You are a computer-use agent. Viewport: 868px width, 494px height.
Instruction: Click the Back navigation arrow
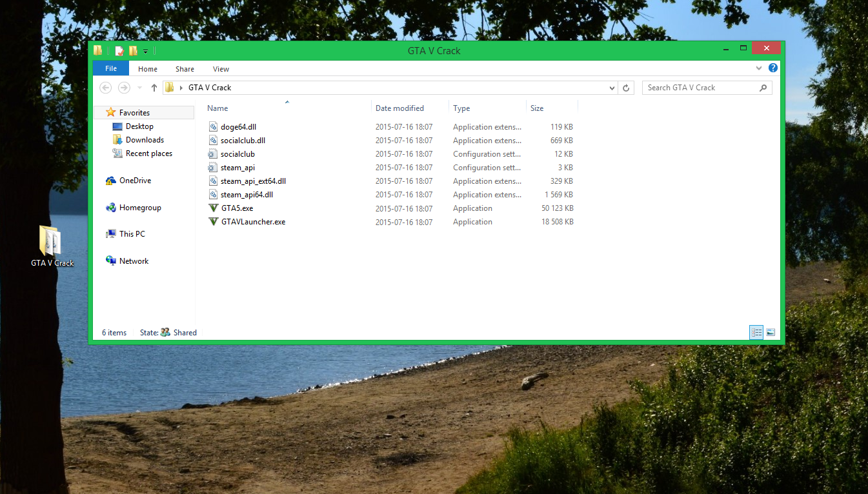pyautogui.click(x=106, y=88)
